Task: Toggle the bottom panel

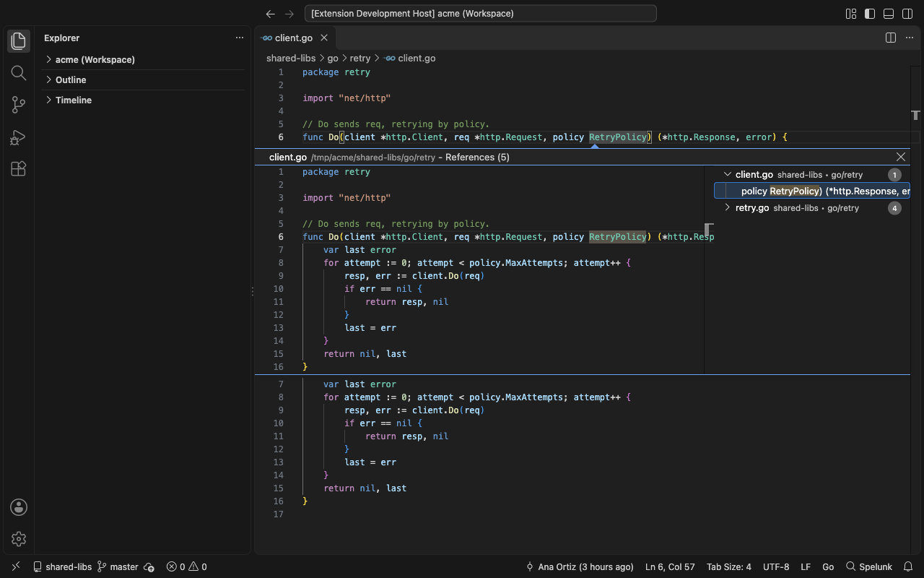Action: click(889, 14)
